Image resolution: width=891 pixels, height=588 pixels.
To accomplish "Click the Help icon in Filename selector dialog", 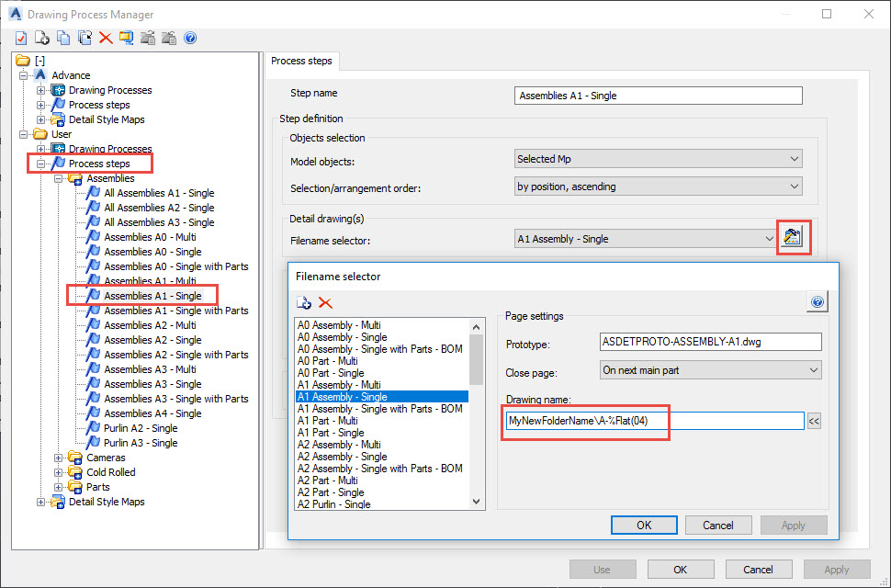I will click(817, 300).
